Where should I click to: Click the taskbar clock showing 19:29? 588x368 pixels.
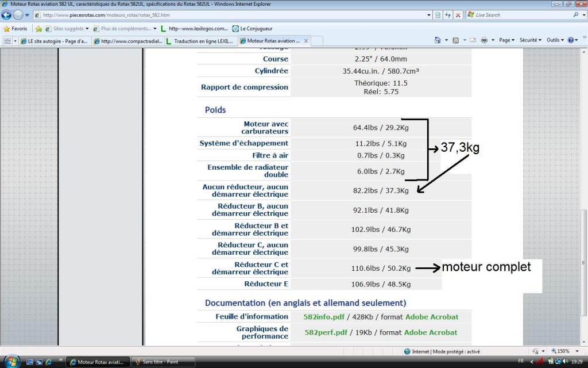pos(577,362)
